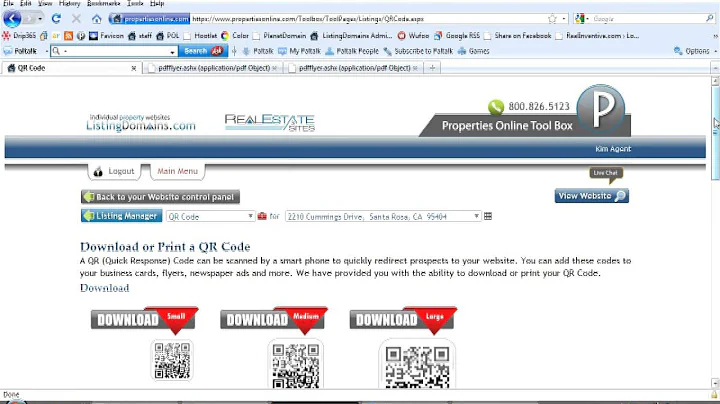This screenshot has height=404, width=720.
Task: Open the POL bookmark
Action: [x=168, y=36]
